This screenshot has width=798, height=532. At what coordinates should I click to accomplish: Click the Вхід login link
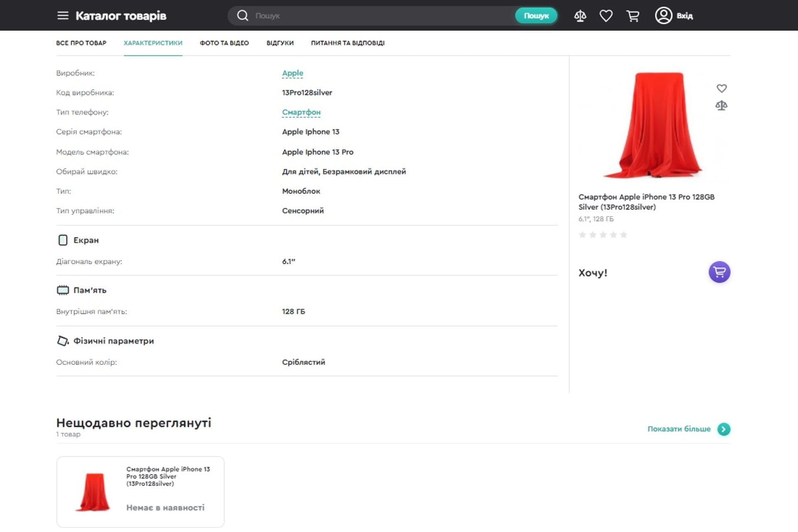click(x=685, y=16)
